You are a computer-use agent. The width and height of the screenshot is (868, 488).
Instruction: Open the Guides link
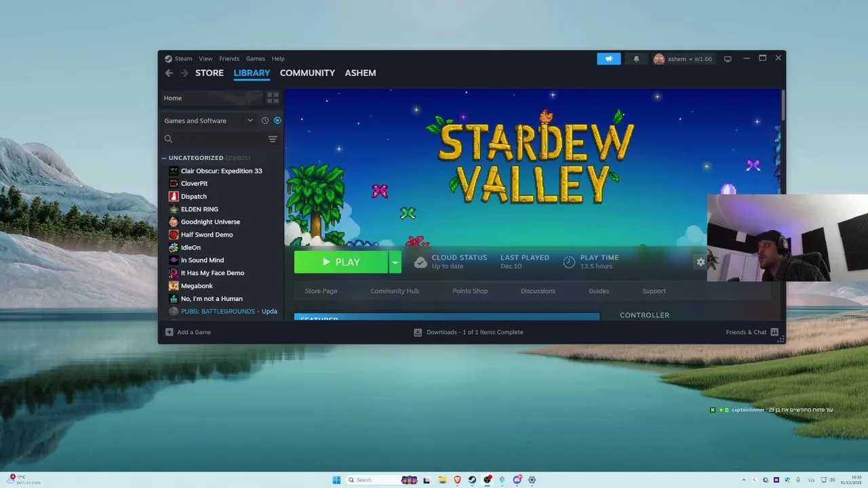(599, 291)
